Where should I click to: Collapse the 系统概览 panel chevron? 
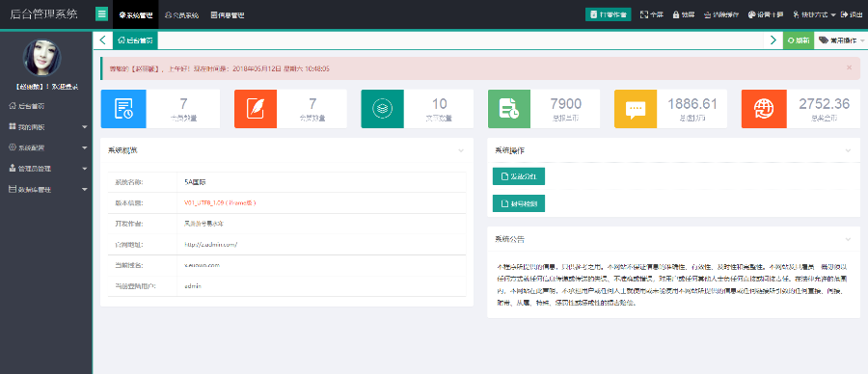pos(461,150)
